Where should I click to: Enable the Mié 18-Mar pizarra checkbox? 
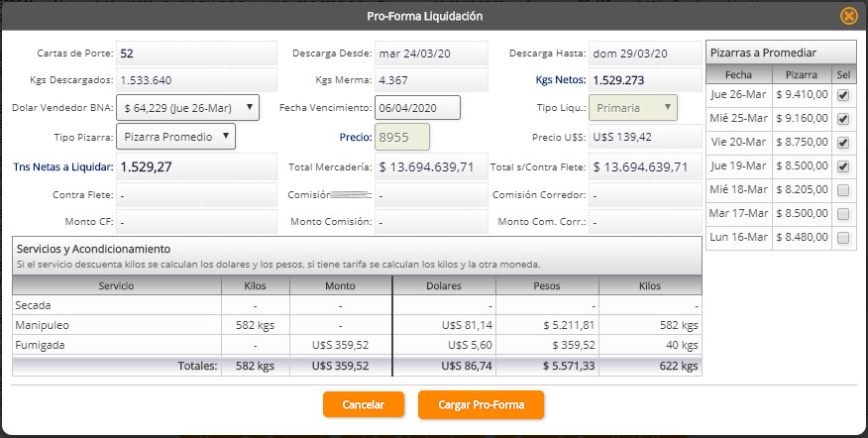tap(843, 190)
